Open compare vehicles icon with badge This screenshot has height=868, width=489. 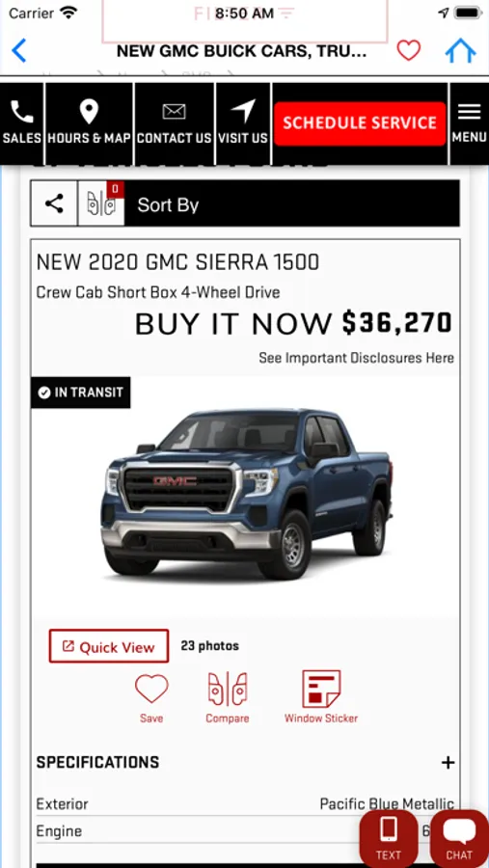pyautogui.click(x=101, y=203)
